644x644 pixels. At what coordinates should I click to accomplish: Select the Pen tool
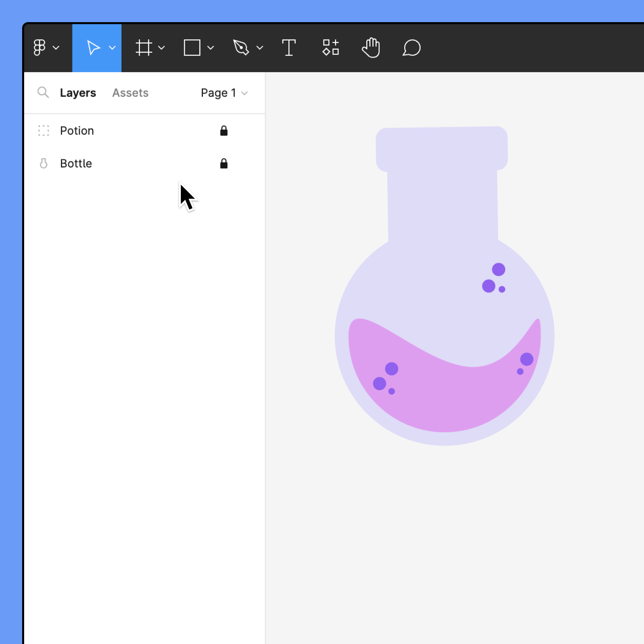tap(241, 48)
